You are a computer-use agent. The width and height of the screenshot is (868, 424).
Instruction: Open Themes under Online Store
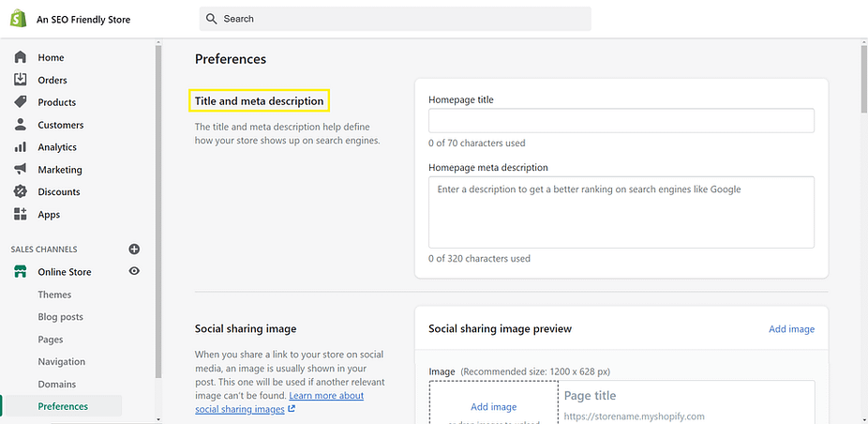tap(54, 295)
